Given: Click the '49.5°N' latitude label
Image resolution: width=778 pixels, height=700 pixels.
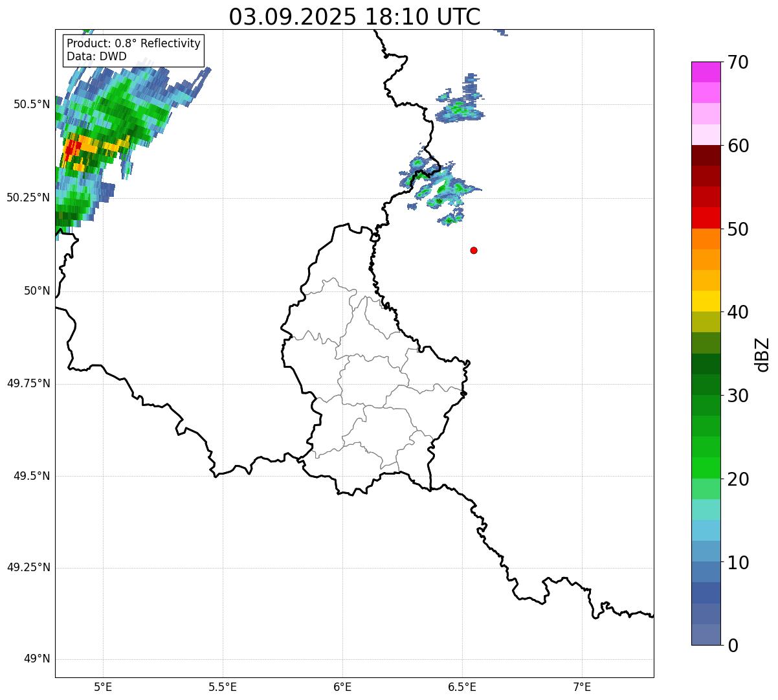Looking at the screenshot, I should pos(32,476).
